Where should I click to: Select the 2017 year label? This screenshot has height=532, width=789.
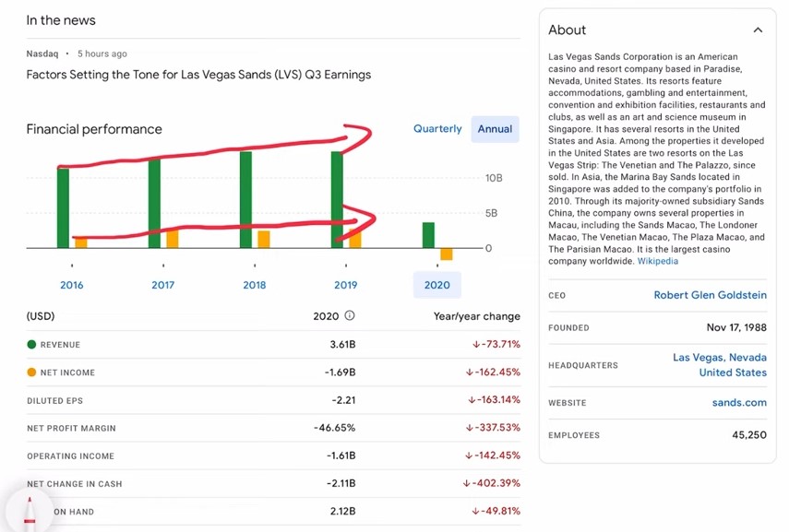pyautogui.click(x=163, y=285)
